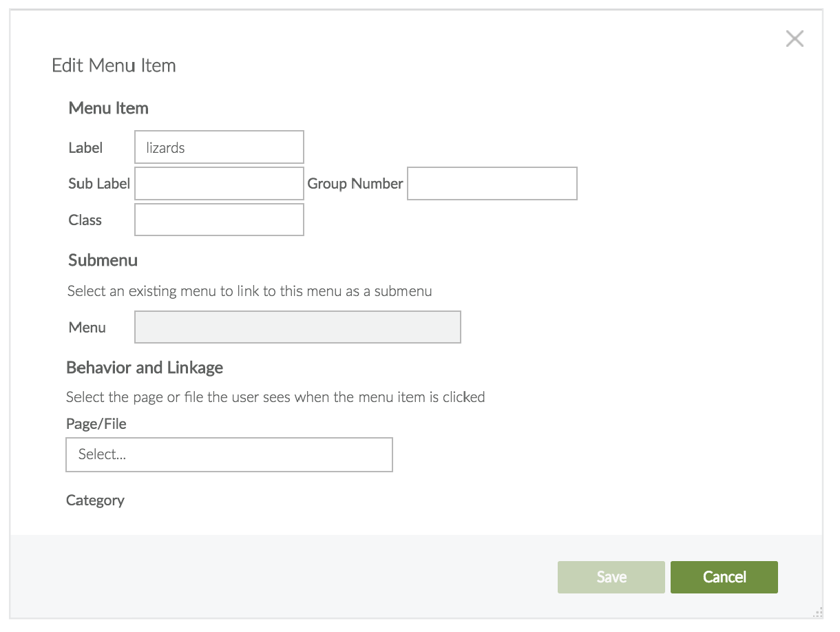
Task: Click the Label field containing lizards
Action: pyautogui.click(x=219, y=147)
